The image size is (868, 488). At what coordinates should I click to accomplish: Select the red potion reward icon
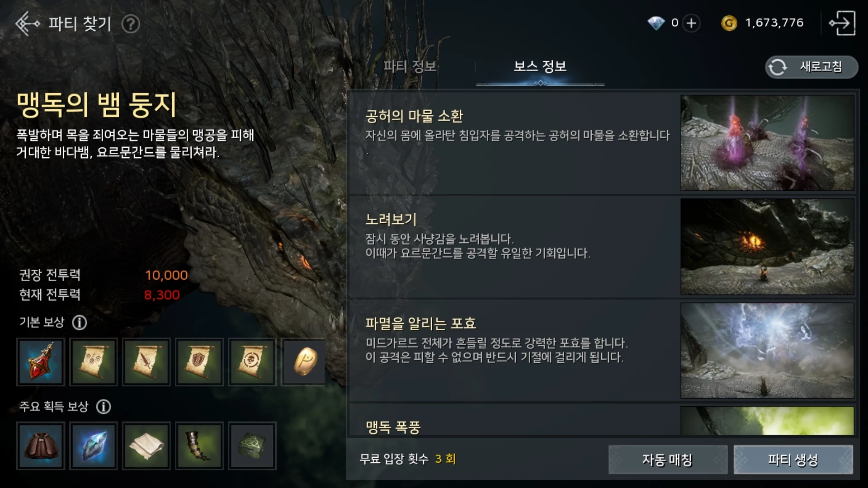coord(41,362)
